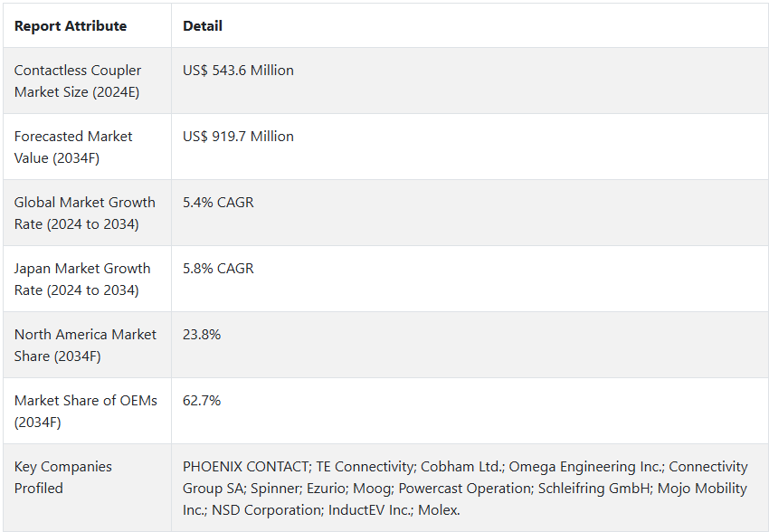This screenshot has height=532, width=769.
Task: Select the 'North America Market Share (2034F)' cell
Action: (86, 345)
